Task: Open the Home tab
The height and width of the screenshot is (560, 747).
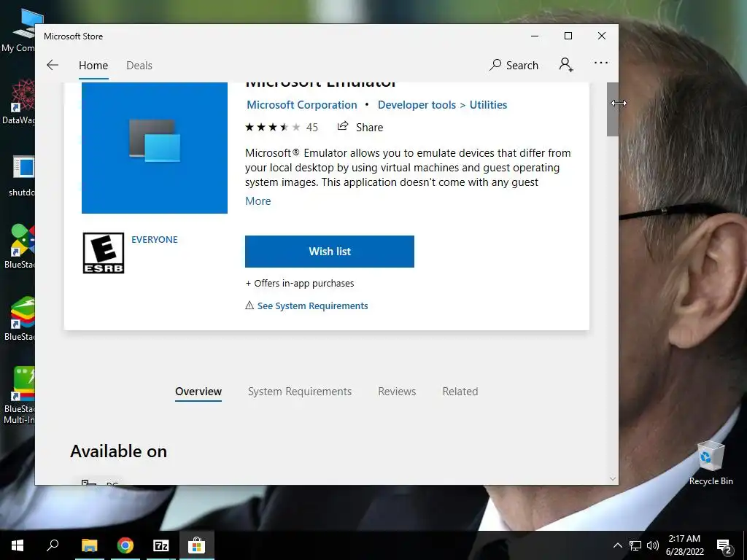Action: pos(93,65)
